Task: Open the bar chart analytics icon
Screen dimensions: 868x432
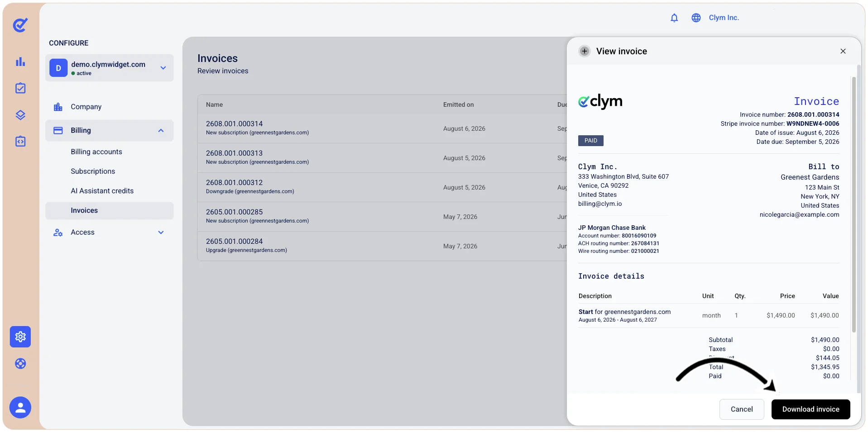Action: click(x=20, y=62)
